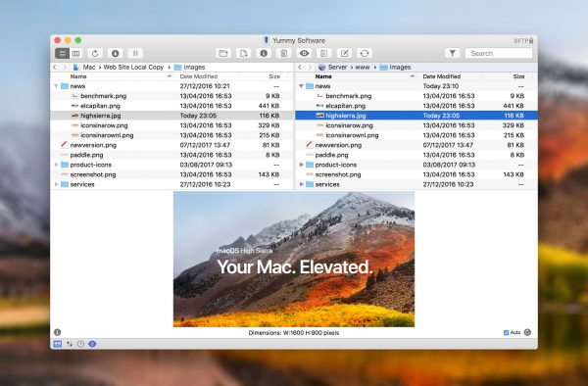The image size is (588, 386).
Task: Switch to column view mode
Action: coord(75,53)
